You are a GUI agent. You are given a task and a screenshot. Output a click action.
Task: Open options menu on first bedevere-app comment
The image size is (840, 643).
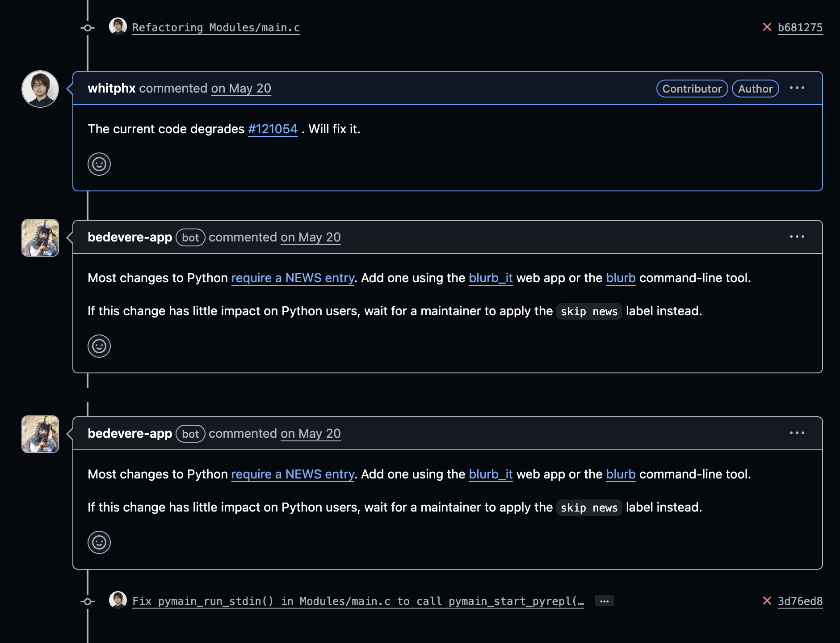[797, 237]
